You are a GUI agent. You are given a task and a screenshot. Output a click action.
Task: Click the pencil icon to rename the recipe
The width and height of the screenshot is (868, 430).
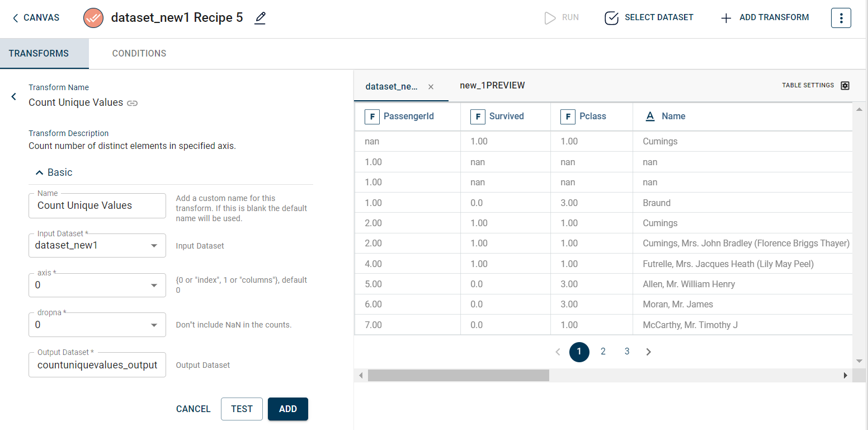260,17
